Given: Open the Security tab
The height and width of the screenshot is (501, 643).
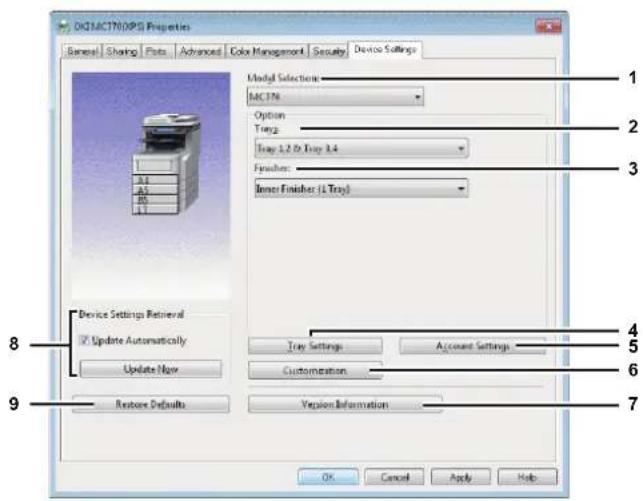Looking at the screenshot, I should pos(328,52).
